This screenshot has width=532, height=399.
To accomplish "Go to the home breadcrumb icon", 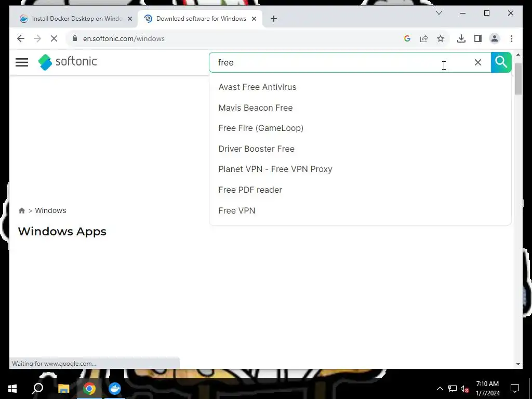I will [22, 210].
